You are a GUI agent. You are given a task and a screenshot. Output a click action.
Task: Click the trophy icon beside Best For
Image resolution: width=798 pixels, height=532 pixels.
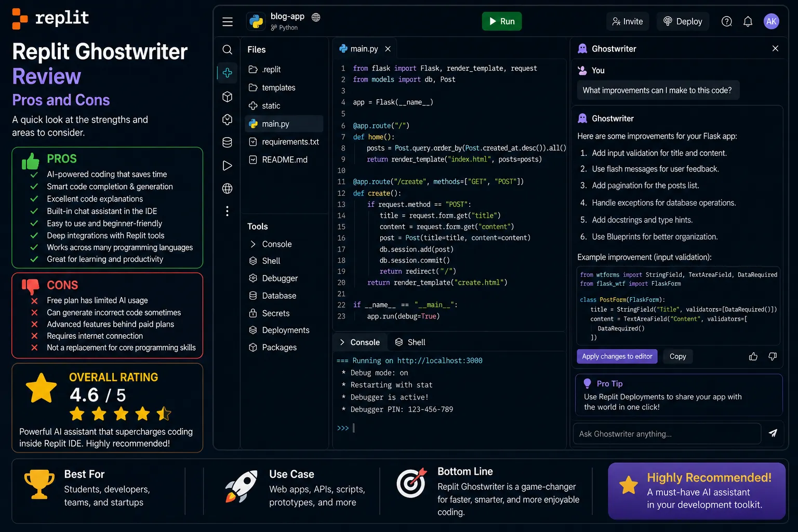39,484
